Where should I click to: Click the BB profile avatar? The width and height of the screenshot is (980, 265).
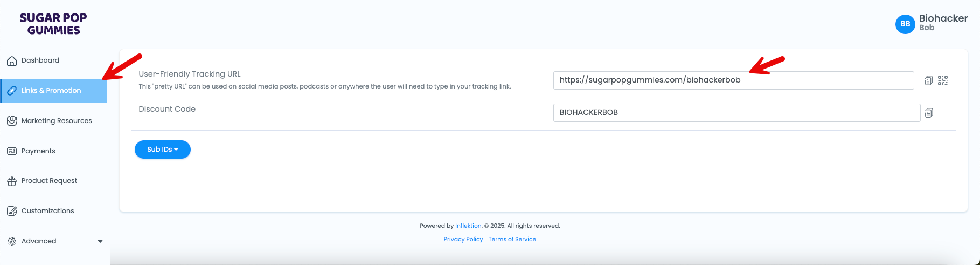click(905, 24)
